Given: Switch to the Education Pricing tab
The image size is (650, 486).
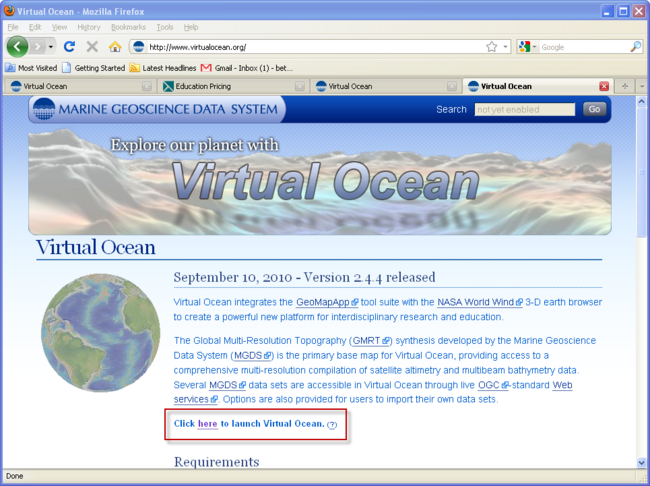Looking at the screenshot, I should [x=210, y=87].
